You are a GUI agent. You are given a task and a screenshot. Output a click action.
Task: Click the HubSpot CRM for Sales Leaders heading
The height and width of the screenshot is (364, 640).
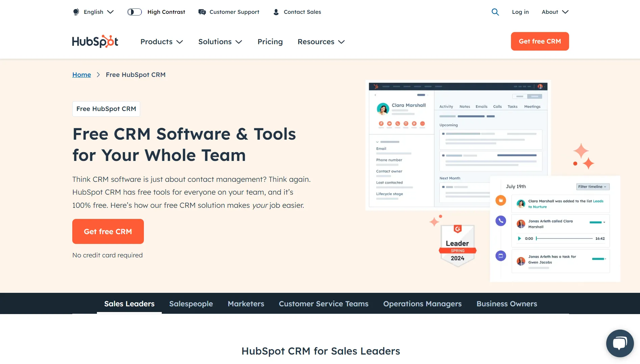click(321, 351)
